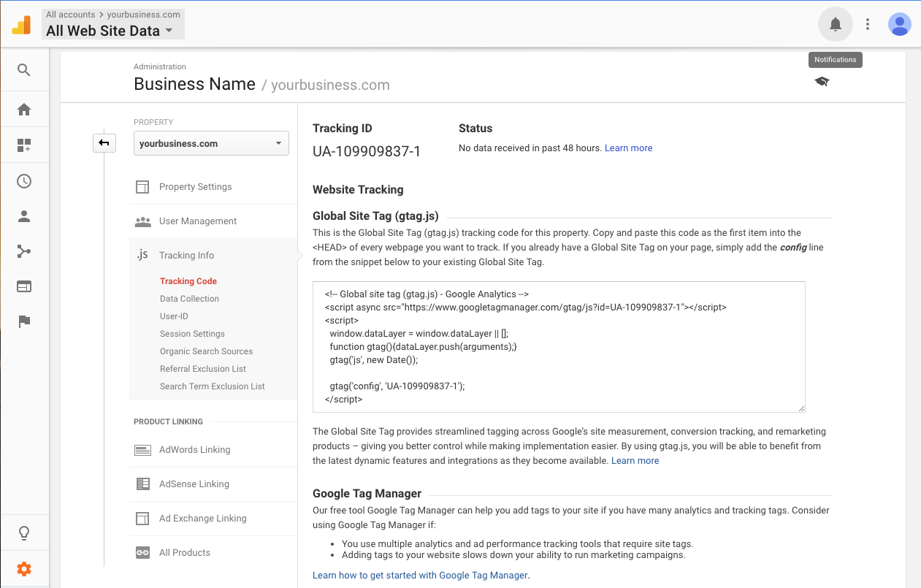The image size is (921, 588).
Task: Click the Website Tracking heading
Action: (x=358, y=190)
